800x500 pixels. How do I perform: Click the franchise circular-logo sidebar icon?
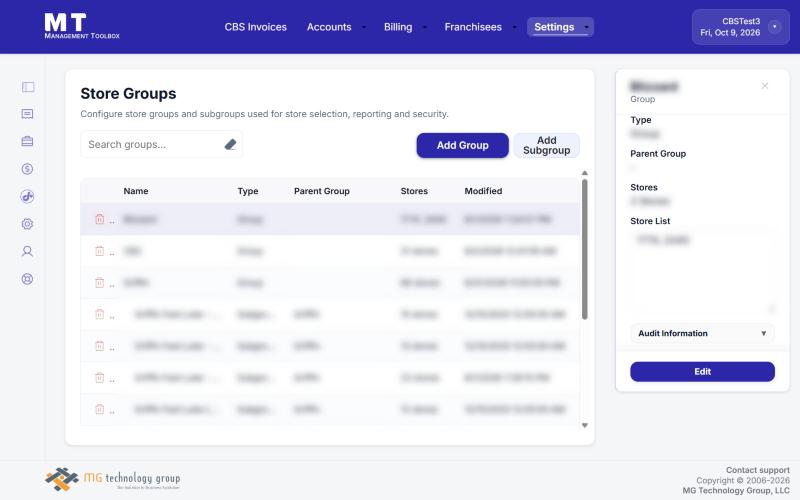28,196
